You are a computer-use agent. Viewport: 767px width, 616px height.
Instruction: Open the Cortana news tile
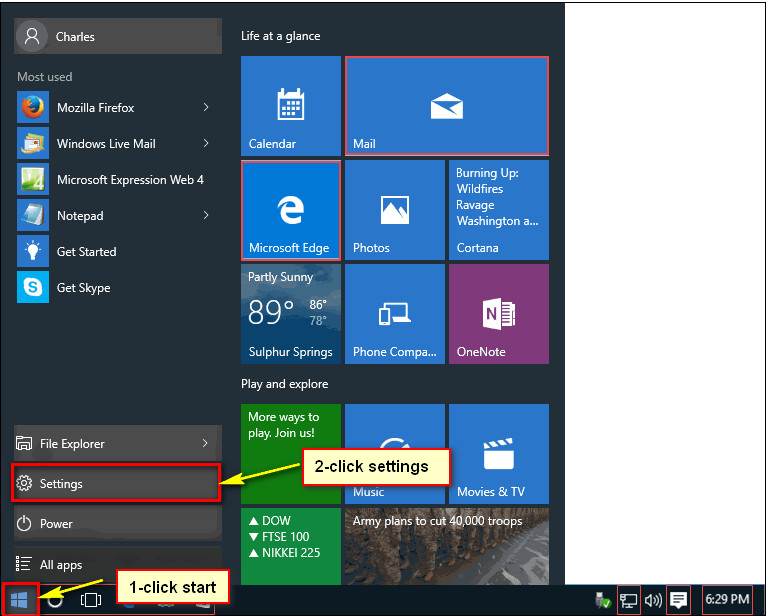(x=499, y=210)
